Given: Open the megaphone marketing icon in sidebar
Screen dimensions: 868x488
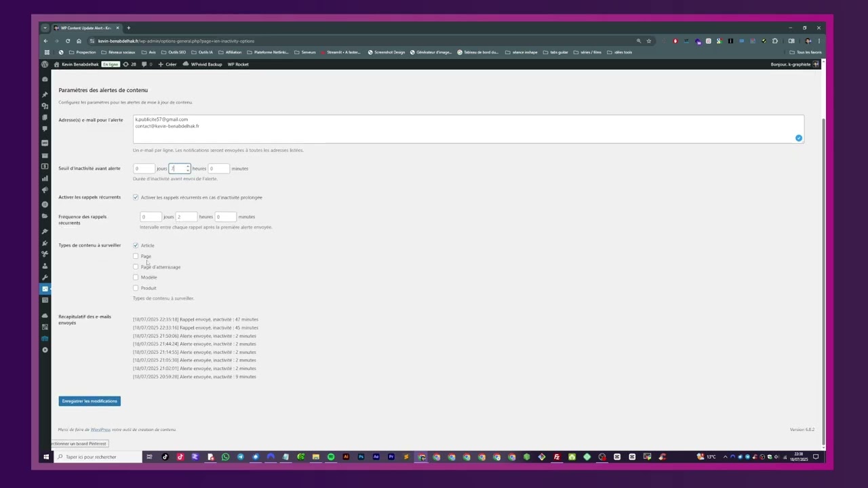Looking at the screenshot, I should (x=45, y=190).
